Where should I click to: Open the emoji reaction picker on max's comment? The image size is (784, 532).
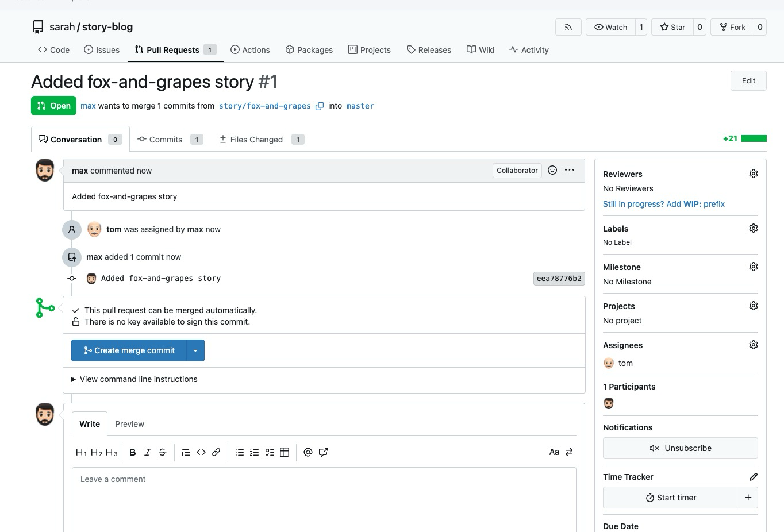click(x=552, y=170)
